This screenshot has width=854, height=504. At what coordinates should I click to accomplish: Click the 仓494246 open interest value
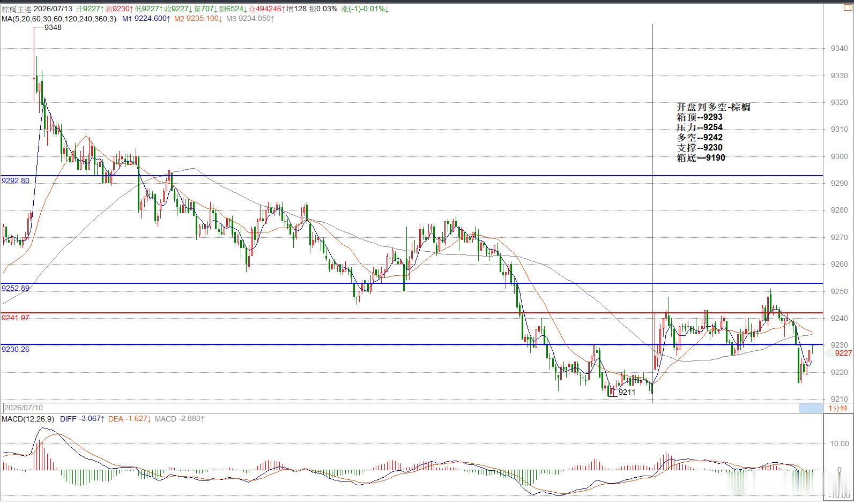pyautogui.click(x=266, y=9)
